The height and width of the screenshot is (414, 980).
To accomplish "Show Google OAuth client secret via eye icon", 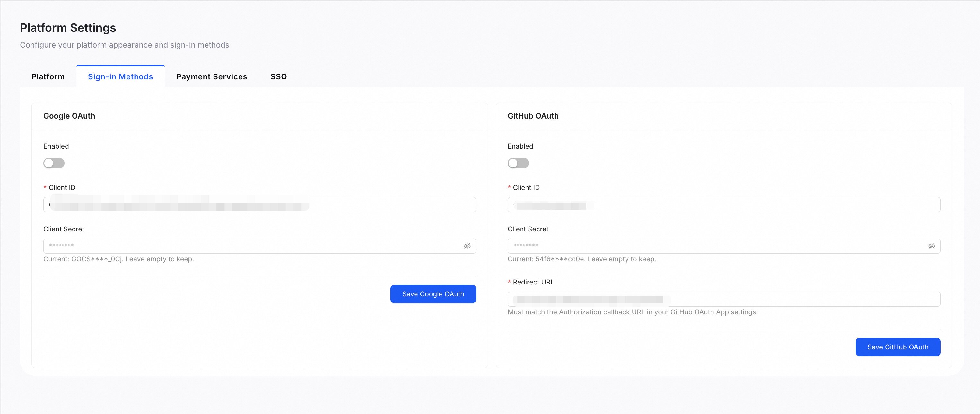I will (x=467, y=246).
